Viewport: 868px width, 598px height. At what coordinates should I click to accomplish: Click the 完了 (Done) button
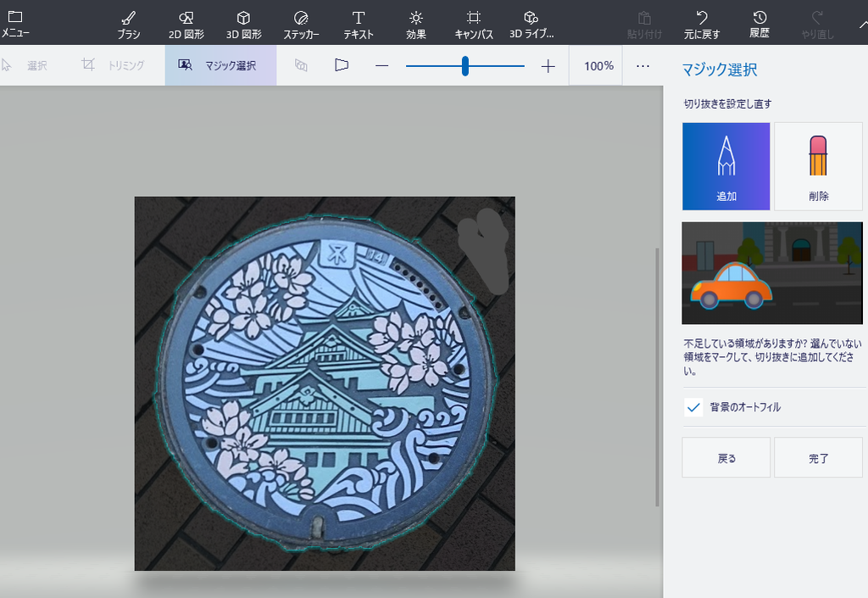click(x=817, y=456)
